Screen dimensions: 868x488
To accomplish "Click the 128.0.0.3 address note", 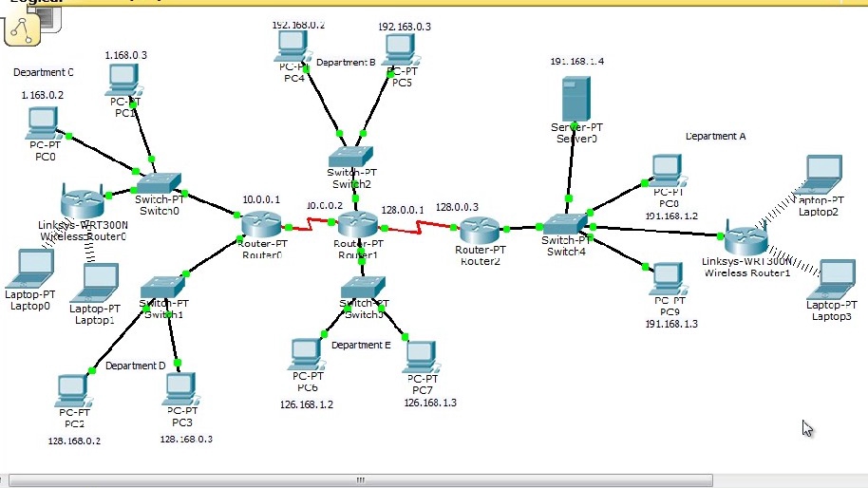I will coord(457,208).
